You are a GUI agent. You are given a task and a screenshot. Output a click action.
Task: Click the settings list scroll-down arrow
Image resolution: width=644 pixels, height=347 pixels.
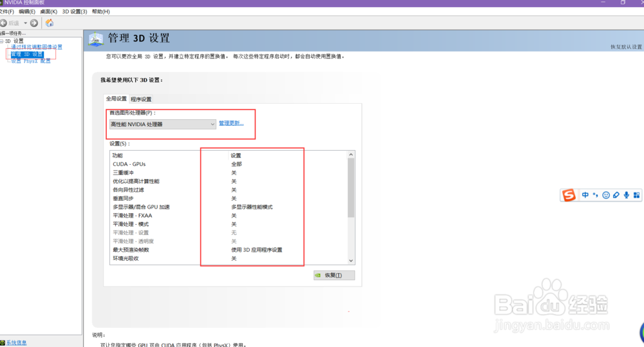[x=351, y=260]
